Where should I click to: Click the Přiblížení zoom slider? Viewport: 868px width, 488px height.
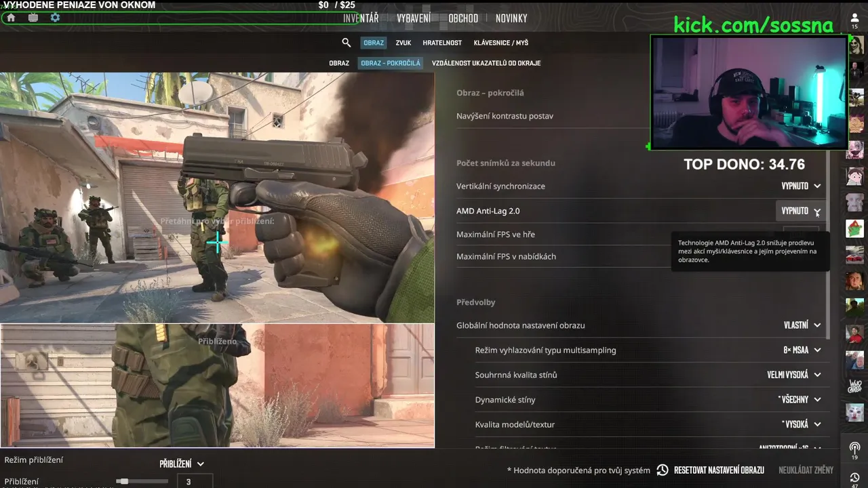[142, 482]
